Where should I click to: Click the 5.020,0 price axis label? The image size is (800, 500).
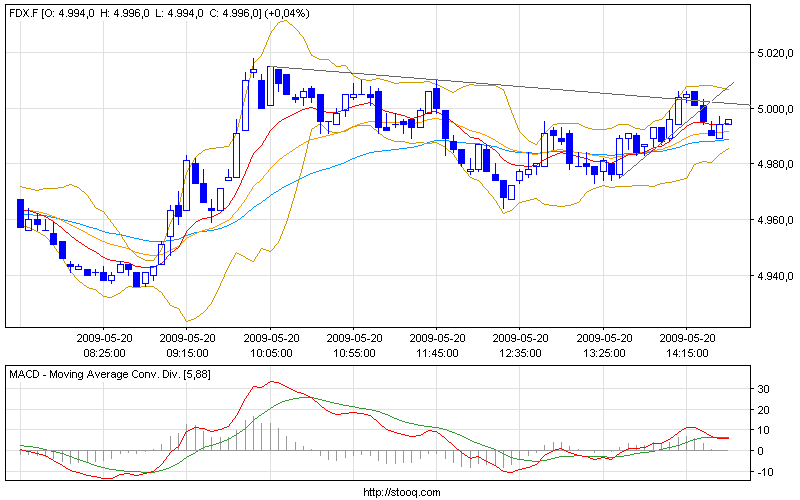click(x=775, y=53)
